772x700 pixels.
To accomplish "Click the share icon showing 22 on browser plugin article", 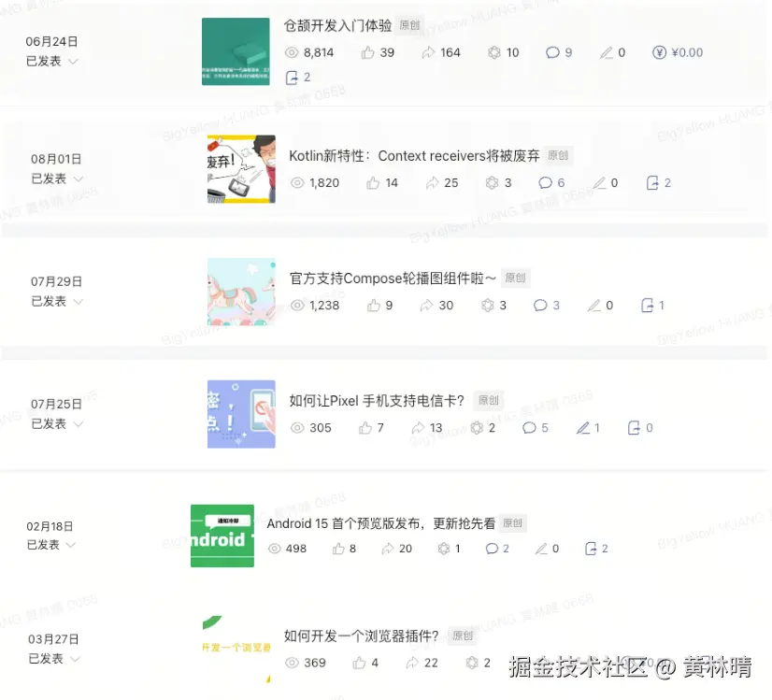I will click(411, 663).
